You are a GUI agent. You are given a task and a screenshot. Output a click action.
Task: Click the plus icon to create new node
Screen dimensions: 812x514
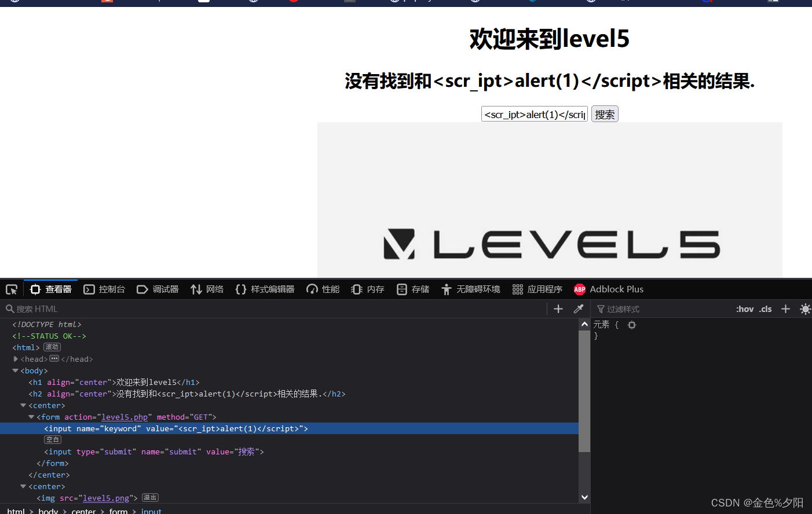558,309
